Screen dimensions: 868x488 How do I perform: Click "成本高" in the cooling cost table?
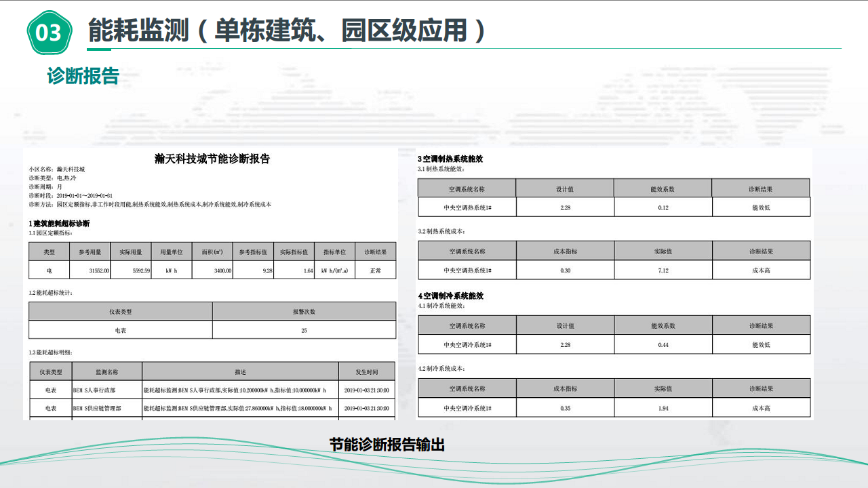(x=761, y=408)
